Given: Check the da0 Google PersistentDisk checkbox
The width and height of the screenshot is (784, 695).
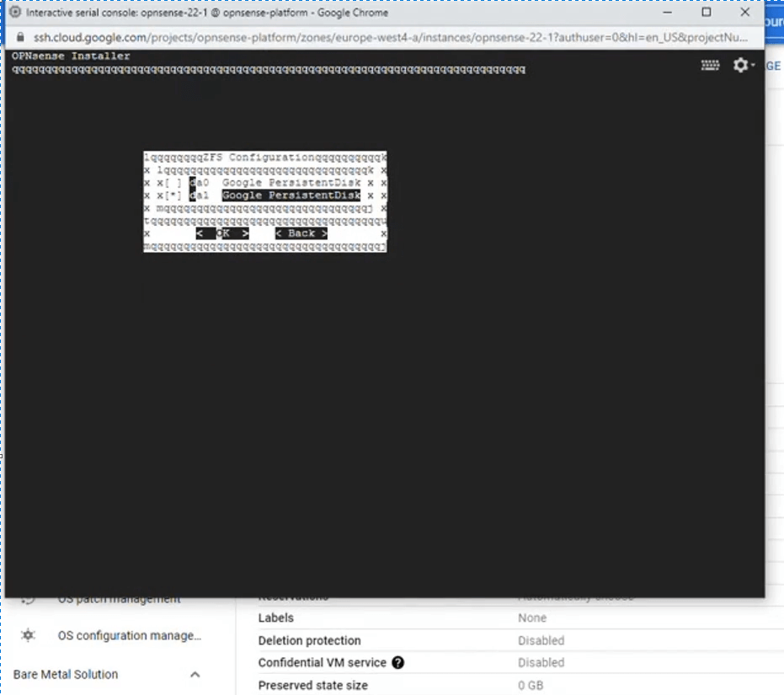Looking at the screenshot, I should 173,183.
